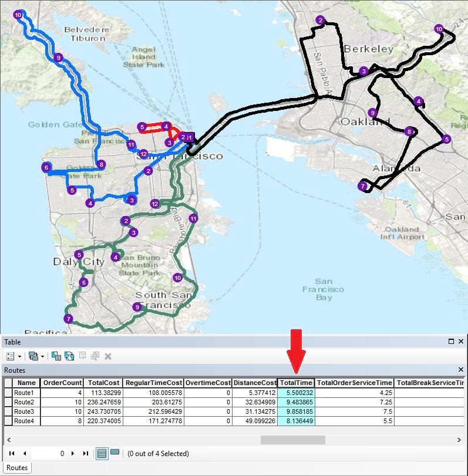Viewport: 468px width, 476px height.
Task: Click the TotalOrderServiceTime column header
Action: click(x=355, y=383)
